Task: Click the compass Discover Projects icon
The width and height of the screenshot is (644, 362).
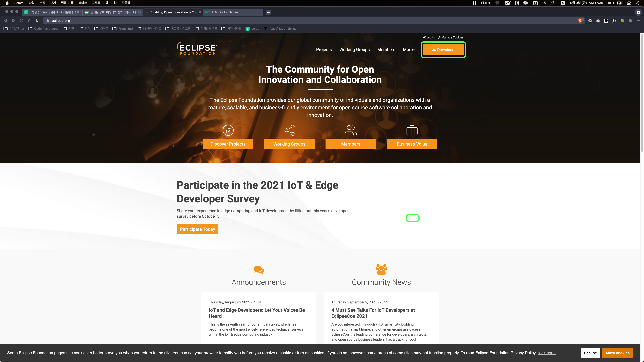Action: [x=228, y=130]
